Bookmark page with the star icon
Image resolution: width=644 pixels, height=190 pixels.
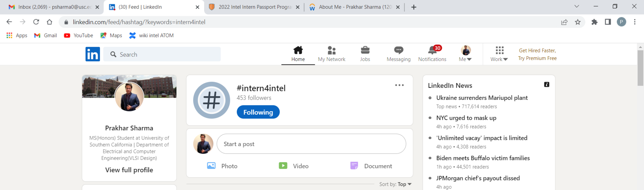click(x=578, y=22)
